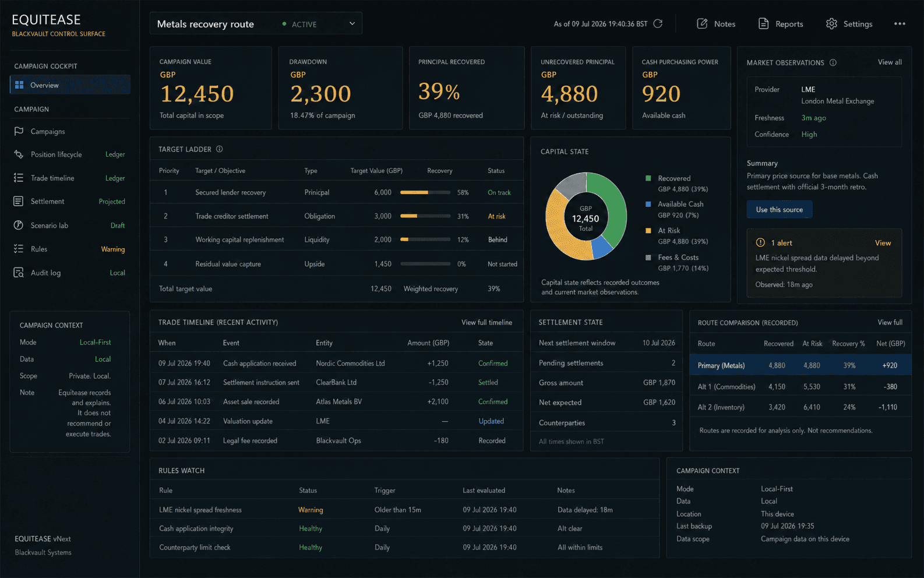Open Audit log in the sidebar

tap(70, 273)
